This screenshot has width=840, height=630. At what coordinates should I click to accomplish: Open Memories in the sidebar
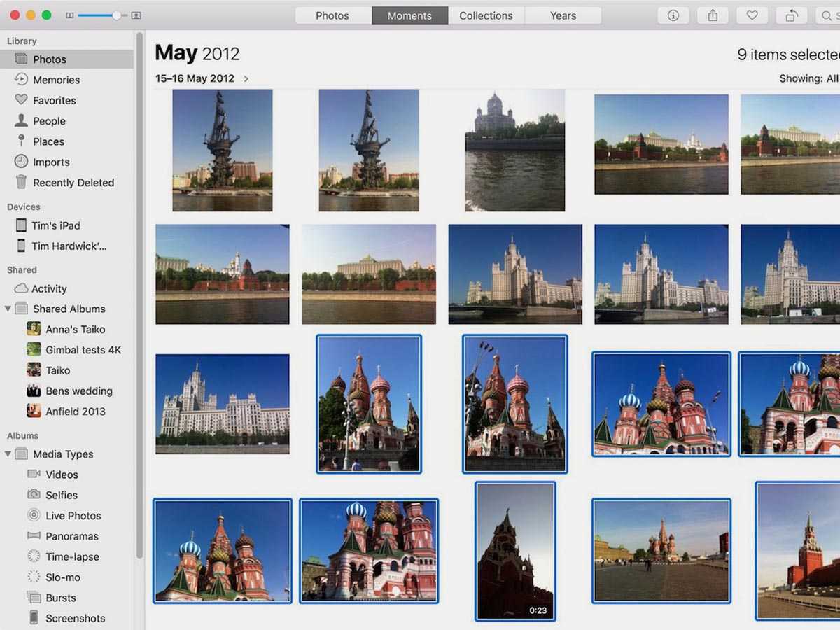(x=56, y=80)
